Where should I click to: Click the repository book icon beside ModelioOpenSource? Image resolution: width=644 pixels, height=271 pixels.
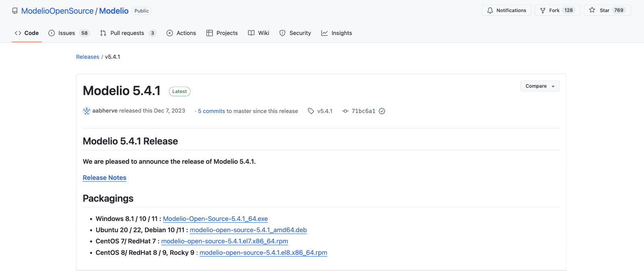[15, 11]
